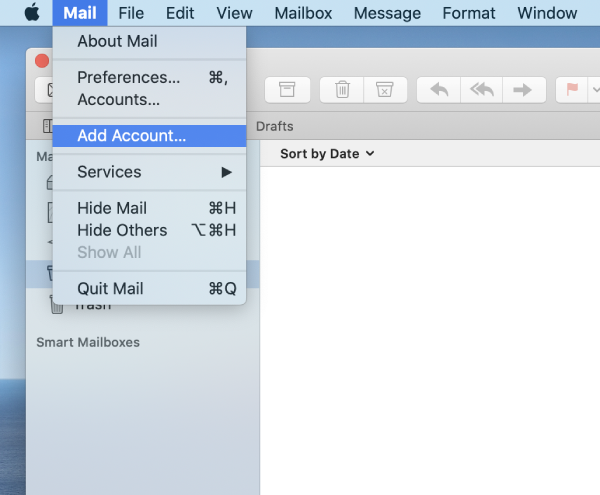The height and width of the screenshot is (495, 600).
Task: Open the Apple menu
Action: (31, 13)
